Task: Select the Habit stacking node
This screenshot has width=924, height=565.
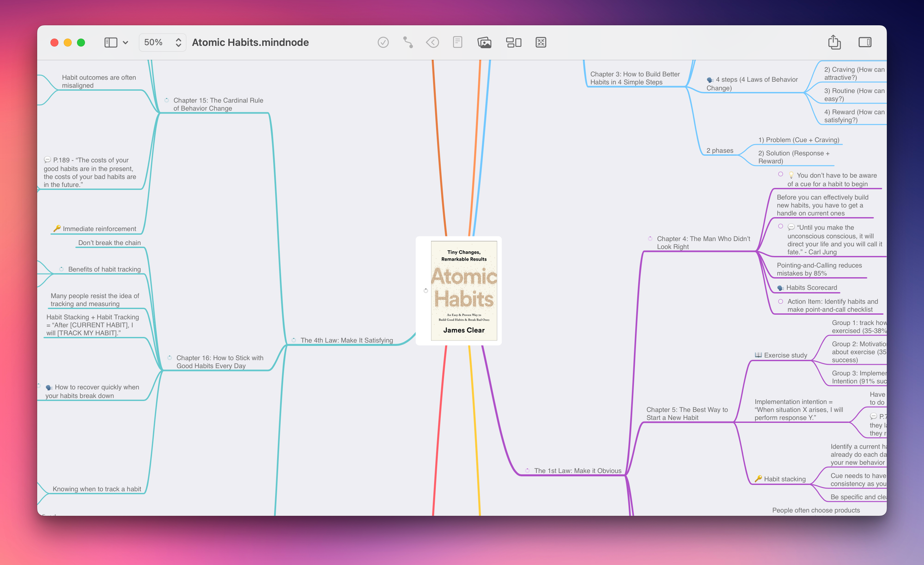Action: pyautogui.click(x=784, y=479)
